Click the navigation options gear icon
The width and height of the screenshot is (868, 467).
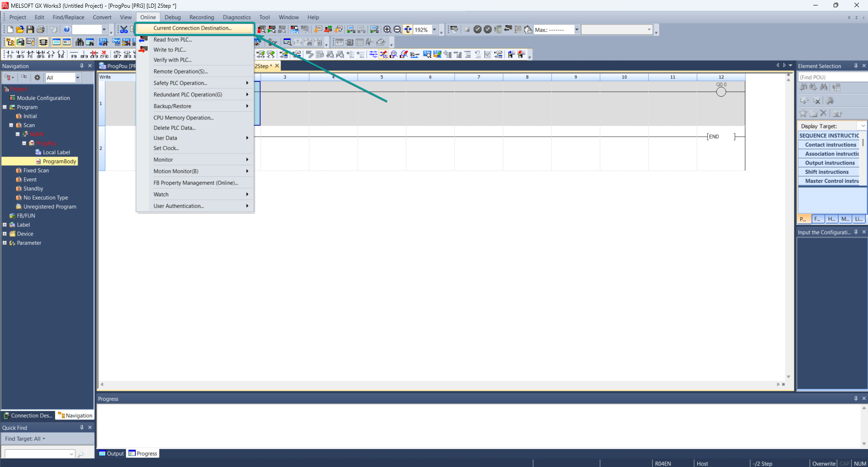pyautogui.click(x=38, y=77)
